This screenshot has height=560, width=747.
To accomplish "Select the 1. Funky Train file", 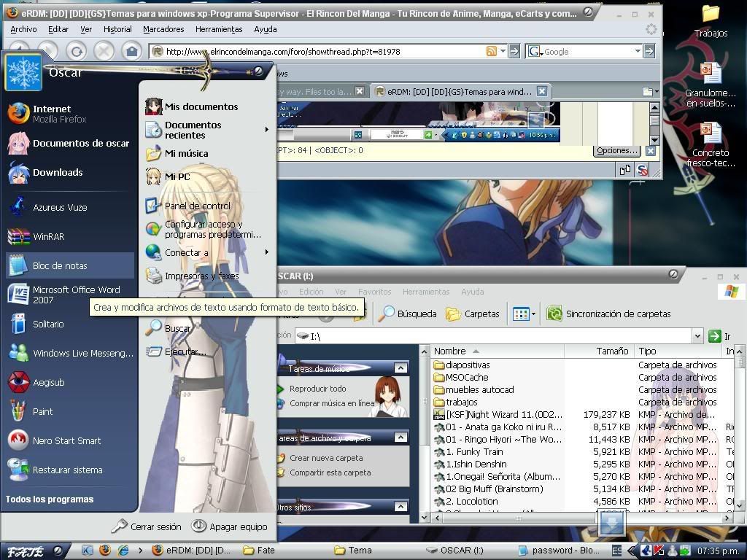I will click(474, 452).
